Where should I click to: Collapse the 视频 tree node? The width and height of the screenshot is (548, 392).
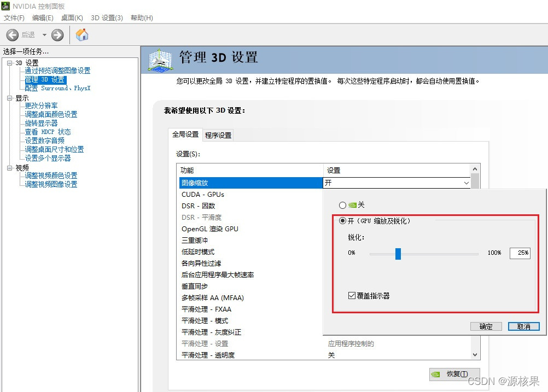click(x=10, y=168)
